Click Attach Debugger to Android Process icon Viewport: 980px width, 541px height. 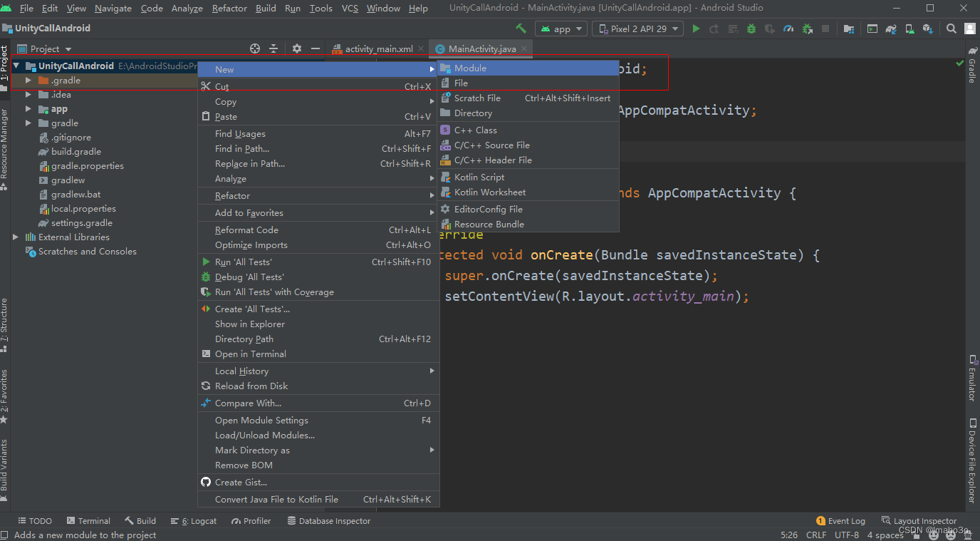pos(807,29)
